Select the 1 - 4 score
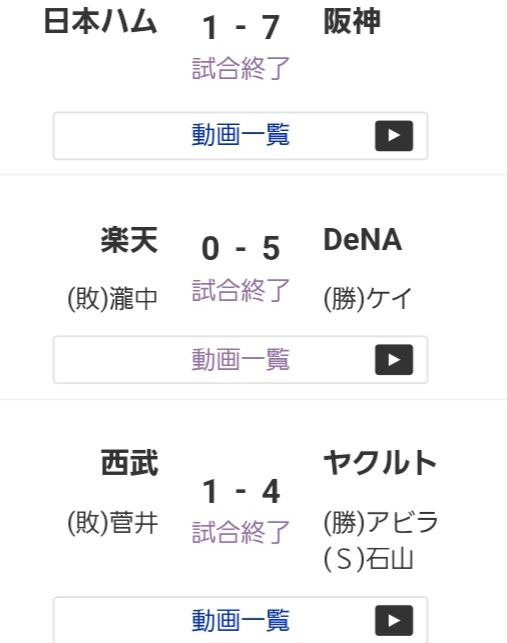 [241, 491]
